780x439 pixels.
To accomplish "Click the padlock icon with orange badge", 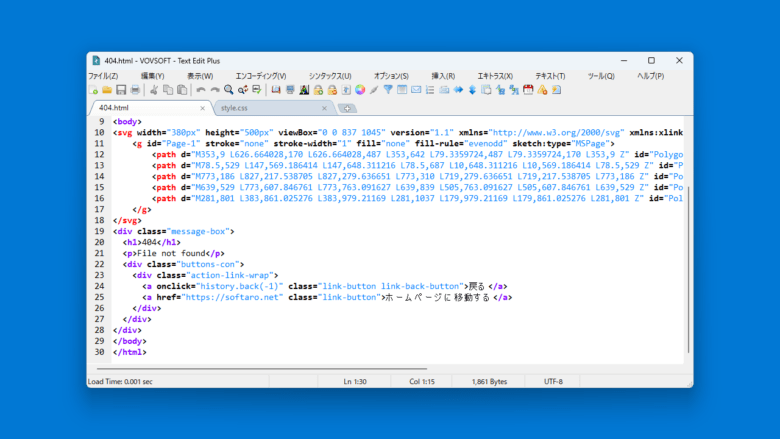I will coord(332,90).
